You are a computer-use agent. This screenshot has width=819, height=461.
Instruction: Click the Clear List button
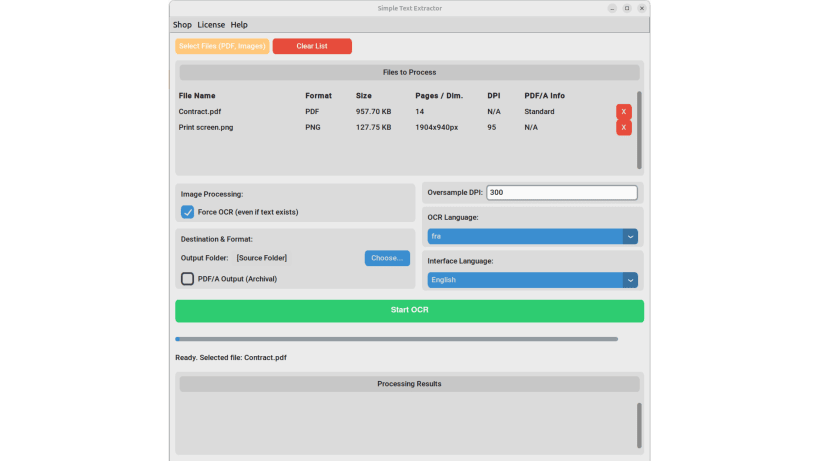(312, 46)
